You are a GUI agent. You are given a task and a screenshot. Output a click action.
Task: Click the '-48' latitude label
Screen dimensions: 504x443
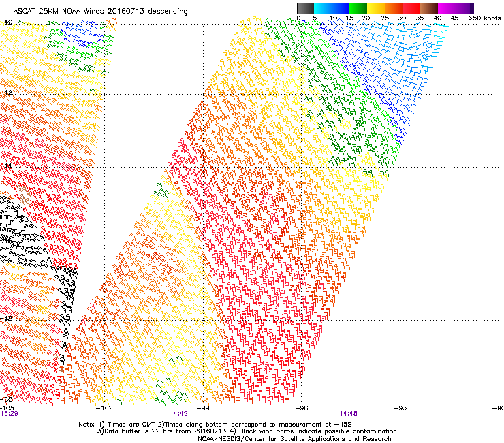click(6, 318)
